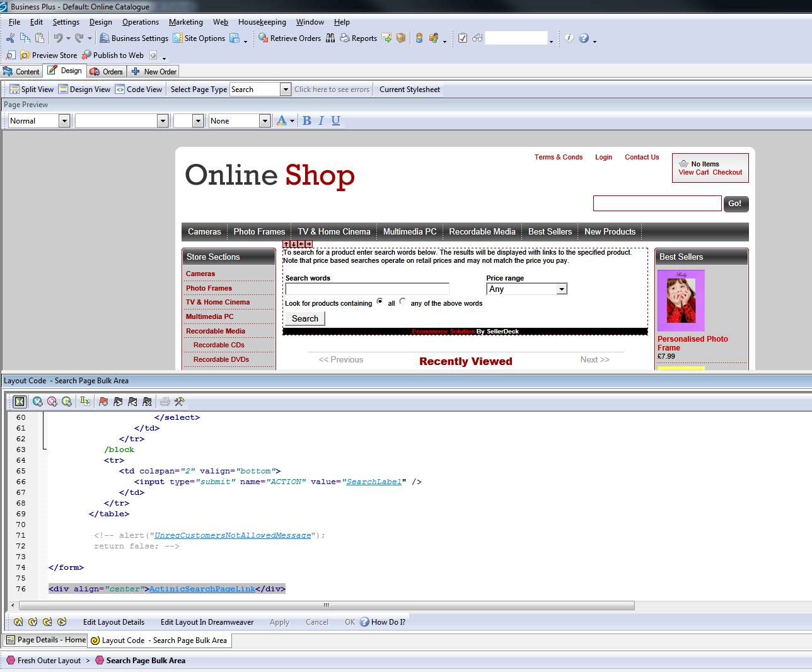Open the Normal paragraph style dropdown
Viewport: 812px width, 672px height.
click(x=64, y=121)
